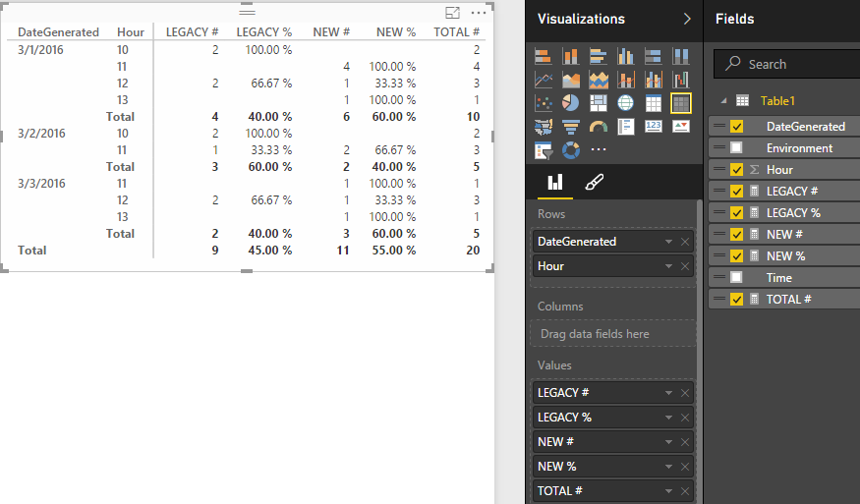Select the gauge visual
Screen dimensions: 860x504
coord(598,127)
